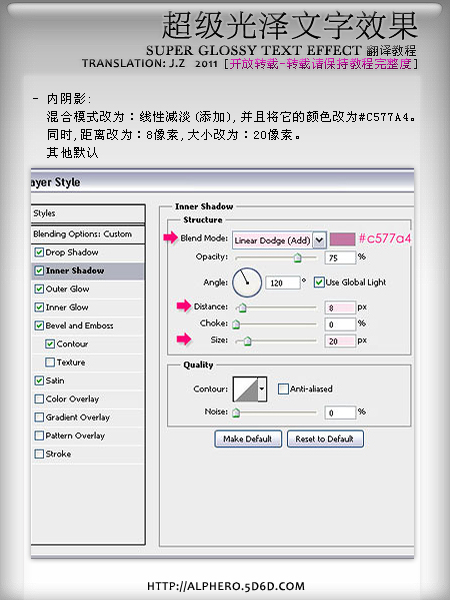Enable the Color Overlay checkbox
450x600 pixels.
(39, 399)
